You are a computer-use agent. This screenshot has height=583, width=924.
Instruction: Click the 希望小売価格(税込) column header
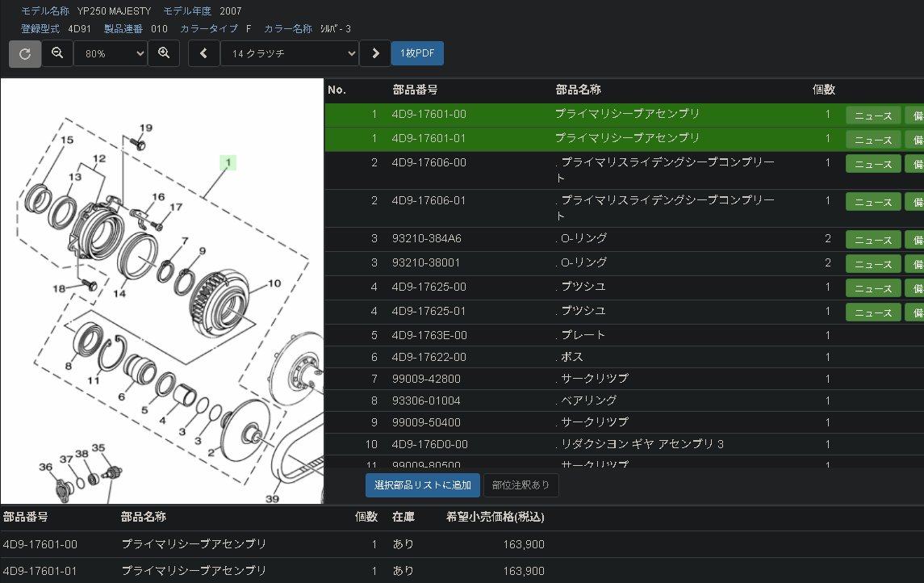coord(495,517)
